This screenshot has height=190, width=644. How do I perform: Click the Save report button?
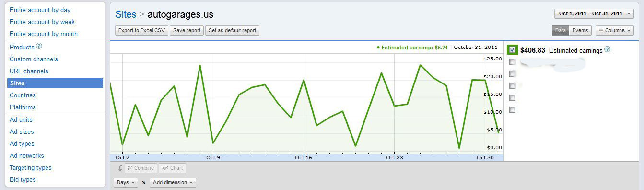[187, 30]
